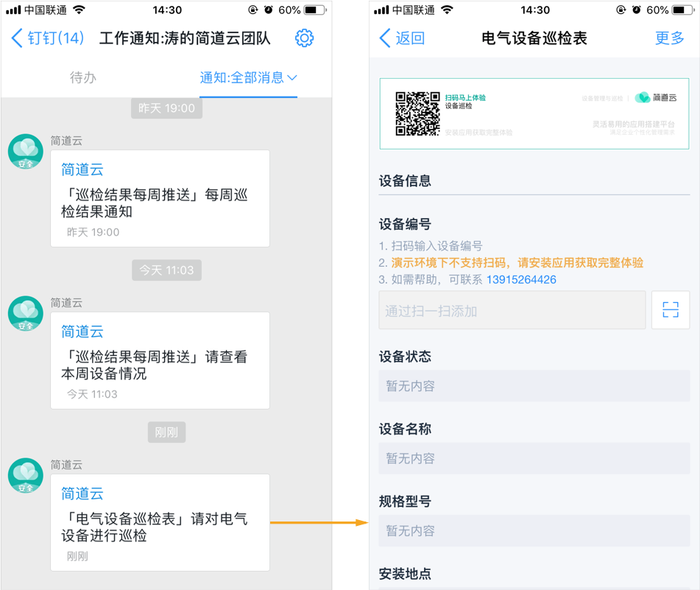700x590 pixels.
Task: Tap the Wi-Fi icon in left status bar
Action: (x=79, y=10)
